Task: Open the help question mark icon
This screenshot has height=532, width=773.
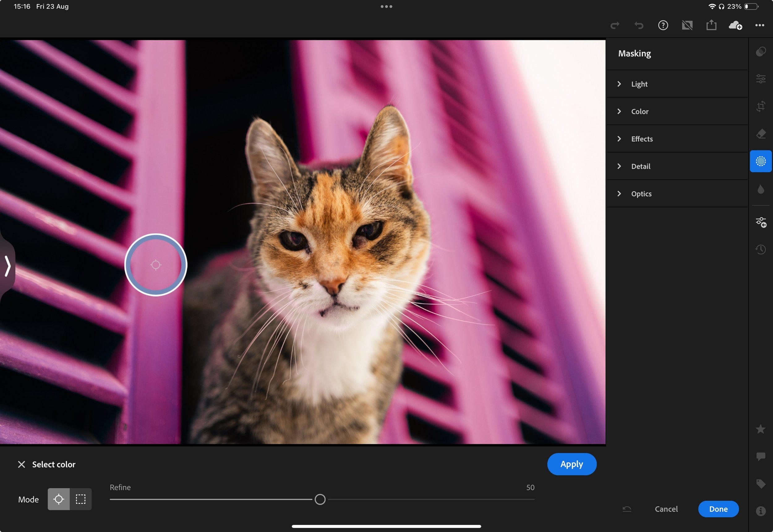Action: click(663, 25)
